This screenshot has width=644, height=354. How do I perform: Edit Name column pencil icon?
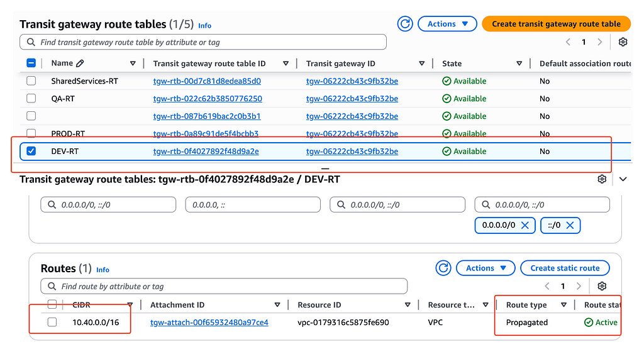tap(80, 64)
